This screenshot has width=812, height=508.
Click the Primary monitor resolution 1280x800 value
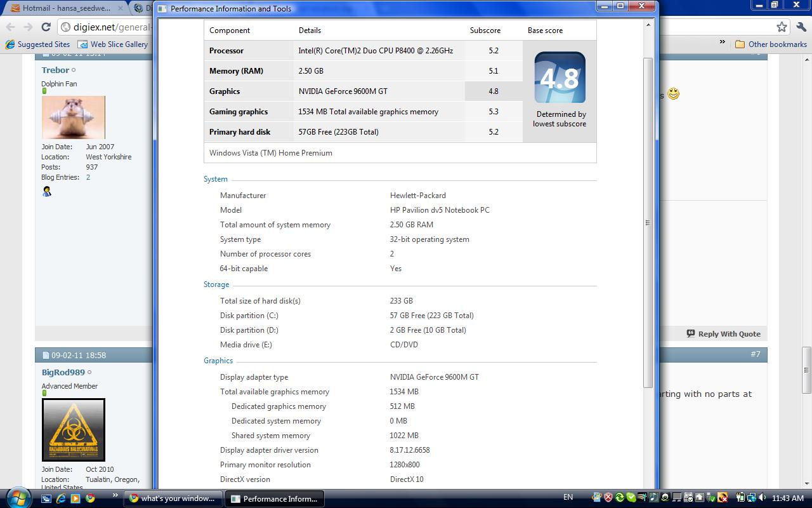(x=405, y=465)
